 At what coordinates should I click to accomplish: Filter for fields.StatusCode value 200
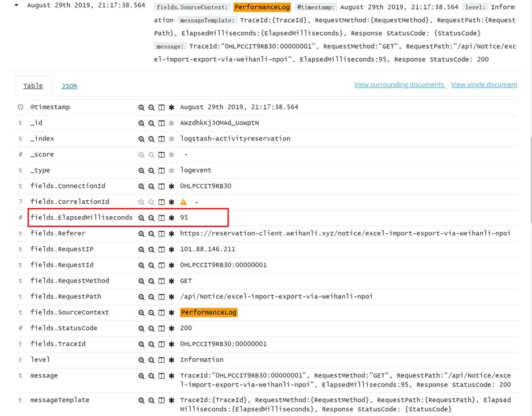click(x=141, y=328)
